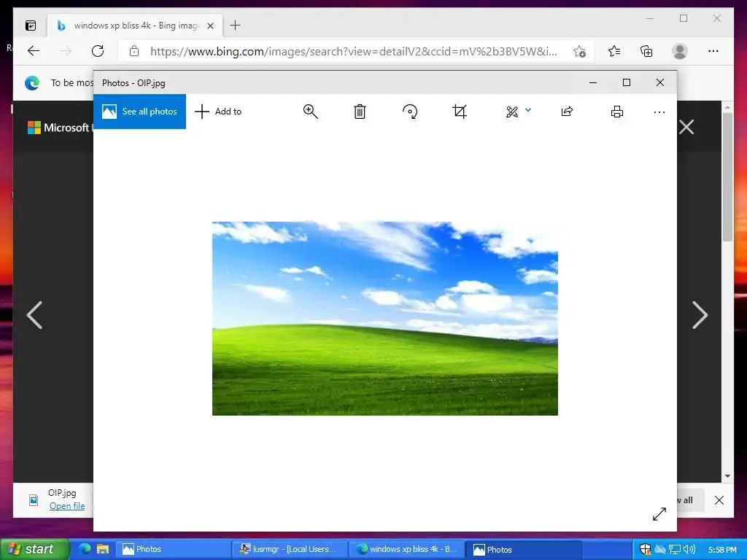Close the windows xp bliss 4k tab
The height and width of the screenshot is (560, 747).
(210, 26)
